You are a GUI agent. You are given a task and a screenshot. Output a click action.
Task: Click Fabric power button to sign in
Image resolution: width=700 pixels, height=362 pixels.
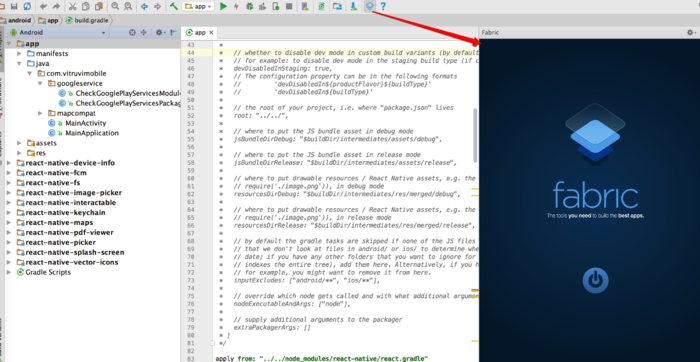pos(595,280)
